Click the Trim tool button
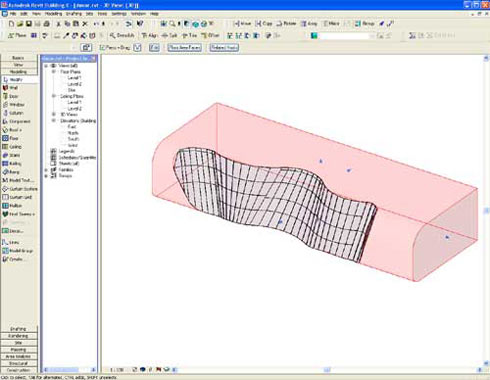The image size is (490, 380). tap(190, 35)
